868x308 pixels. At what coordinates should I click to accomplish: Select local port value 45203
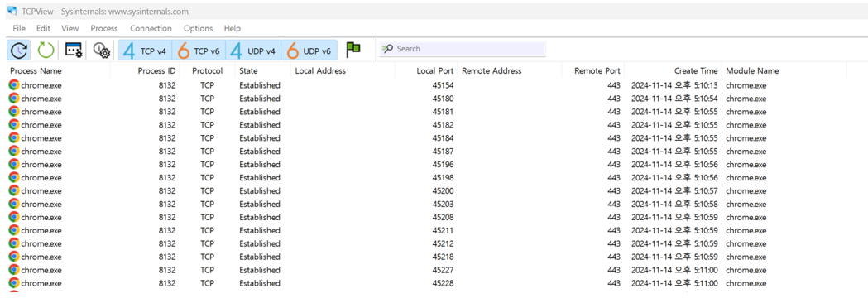(443, 204)
